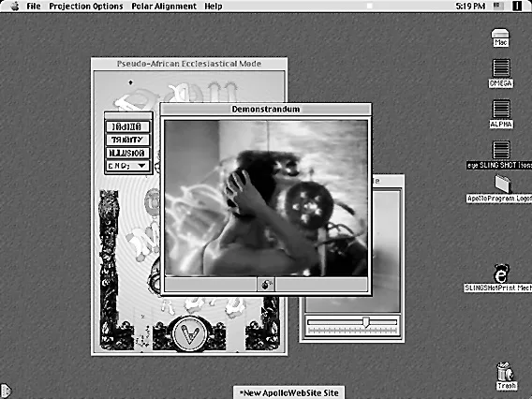Select the eye SLING SHOT lions icon
The width and height of the screenshot is (532, 399).
[x=501, y=150]
